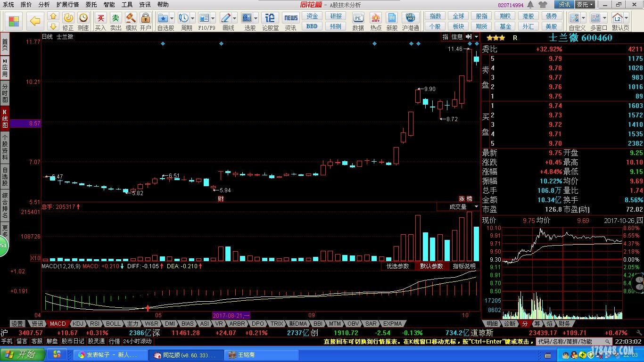644x362 pixels.
Task: Click the 指 button above the chart
Action: (x=446, y=37)
